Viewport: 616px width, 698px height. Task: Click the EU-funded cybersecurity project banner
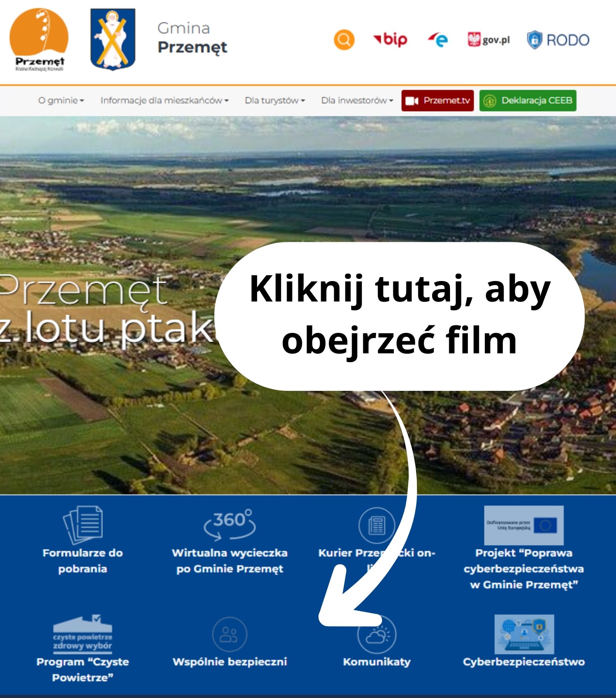[x=524, y=525]
